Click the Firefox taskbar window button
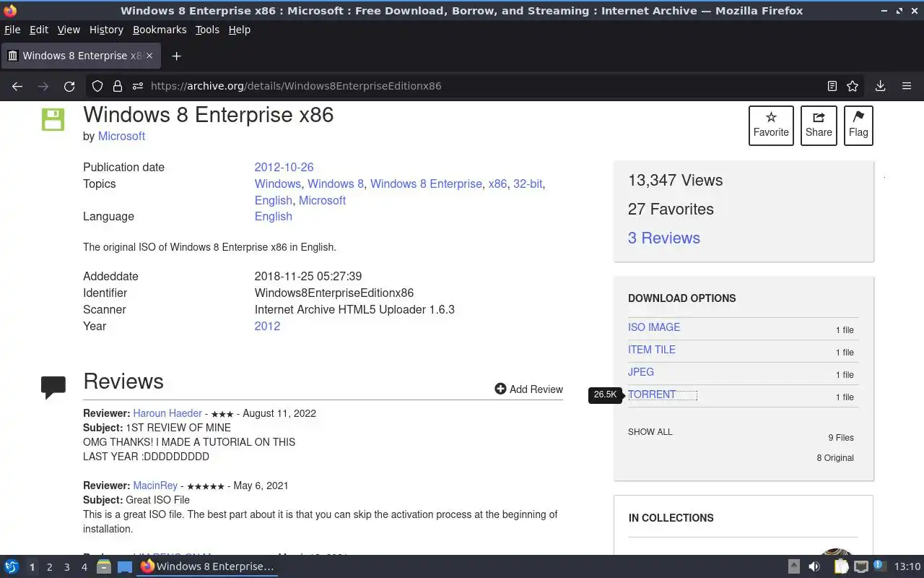This screenshot has height=578, width=924. click(207, 566)
